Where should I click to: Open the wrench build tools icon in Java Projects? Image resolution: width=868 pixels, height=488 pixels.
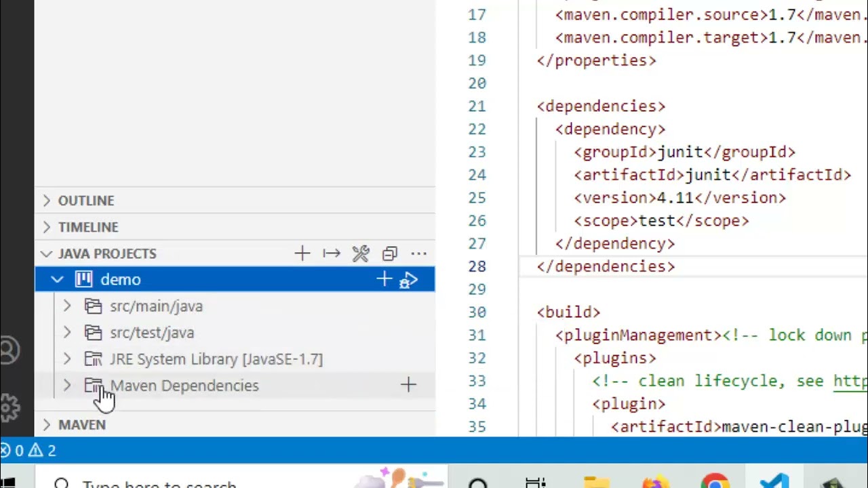click(x=361, y=253)
